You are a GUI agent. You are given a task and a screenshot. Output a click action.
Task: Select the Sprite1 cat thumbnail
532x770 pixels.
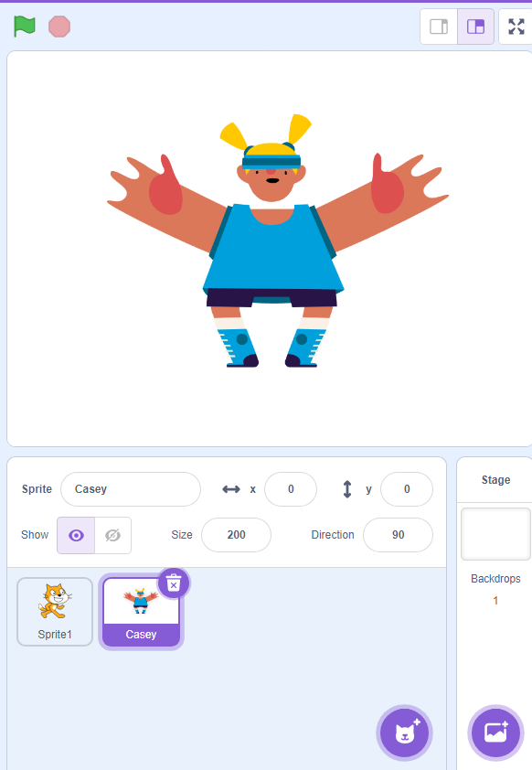pyautogui.click(x=55, y=612)
